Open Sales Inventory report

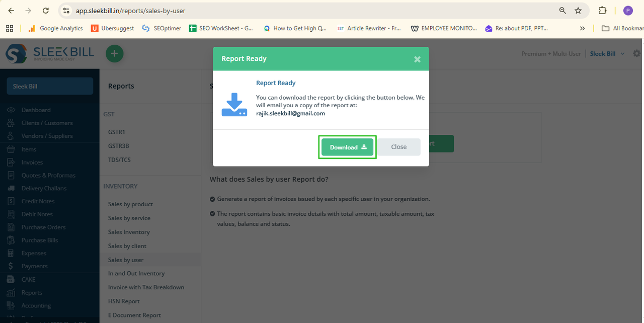129,232
